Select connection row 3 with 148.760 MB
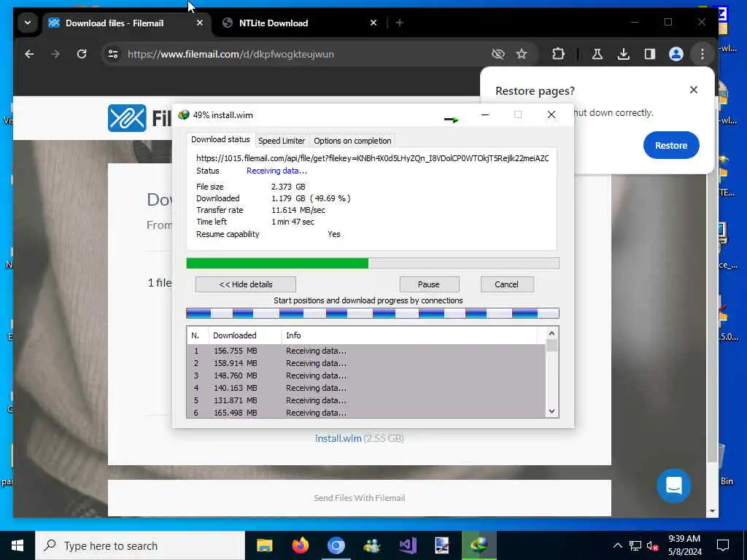This screenshot has height=560, width=747. (x=366, y=376)
